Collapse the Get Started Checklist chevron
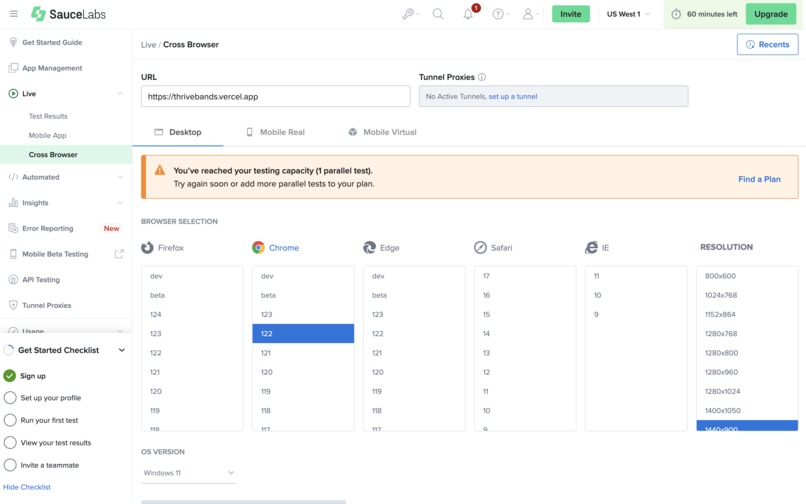This screenshot has width=806, height=504. [122, 350]
